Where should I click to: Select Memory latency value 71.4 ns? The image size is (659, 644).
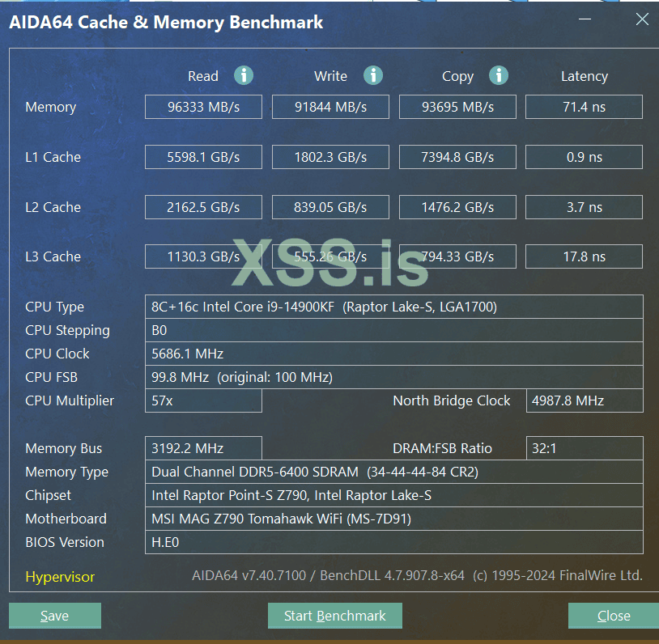pyautogui.click(x=585, y=107)
